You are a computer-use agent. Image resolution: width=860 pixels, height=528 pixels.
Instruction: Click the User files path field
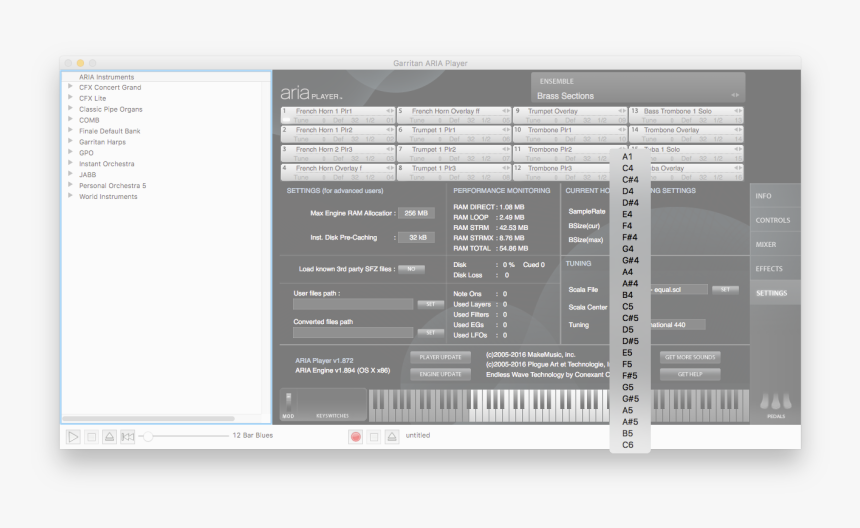(x=353, y=304)
